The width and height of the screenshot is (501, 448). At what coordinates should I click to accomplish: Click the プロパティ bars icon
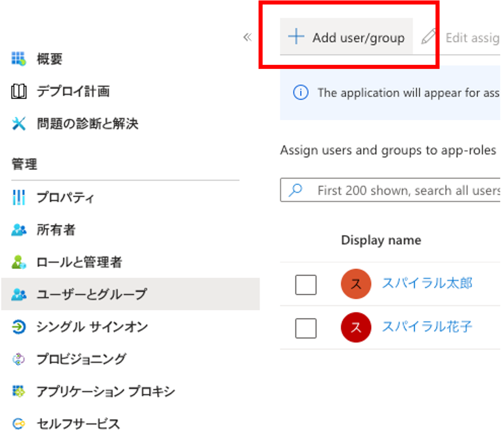click(x=19, y=197)
